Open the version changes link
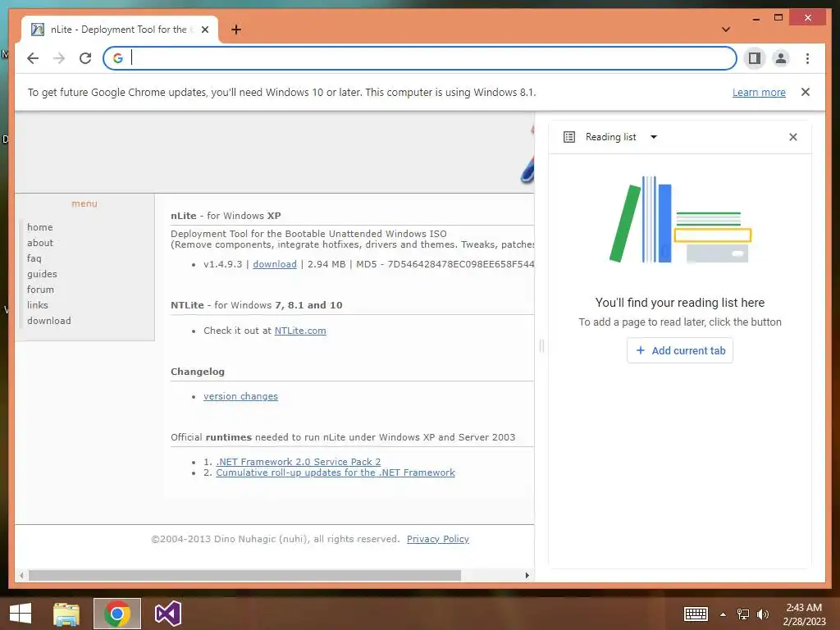 point(240,396)
